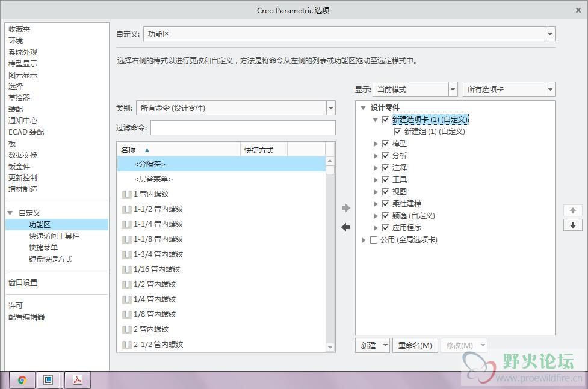
Task: Toggle the 工具 tab checkbox
Action: coord(386,180)
